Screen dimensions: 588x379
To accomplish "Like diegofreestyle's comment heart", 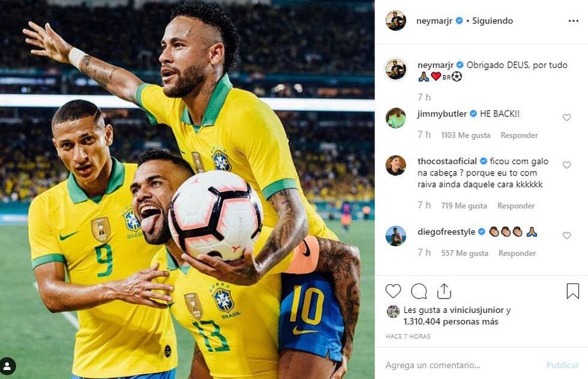I will pos(566,235).
